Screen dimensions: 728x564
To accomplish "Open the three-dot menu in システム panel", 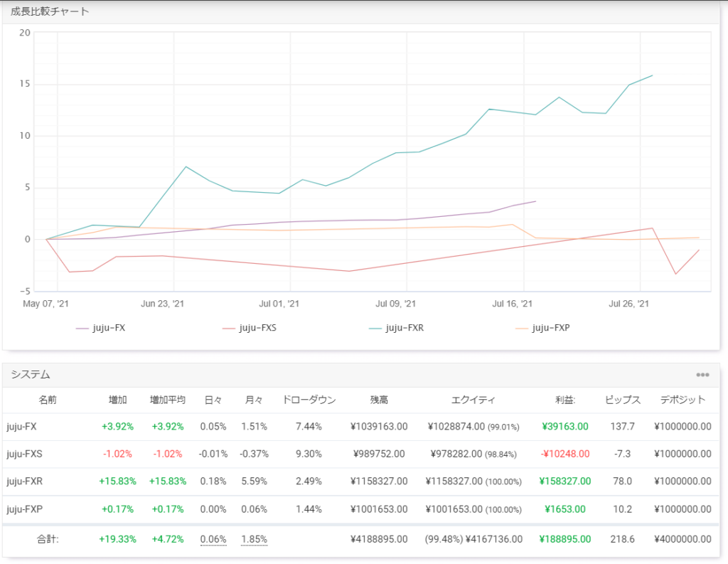I will tap(702, 375).
